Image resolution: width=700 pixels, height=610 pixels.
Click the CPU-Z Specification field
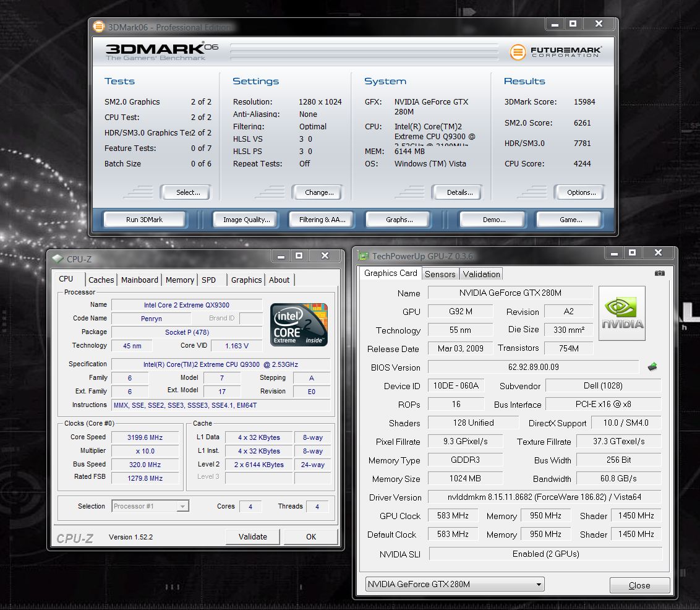(221, 364)
